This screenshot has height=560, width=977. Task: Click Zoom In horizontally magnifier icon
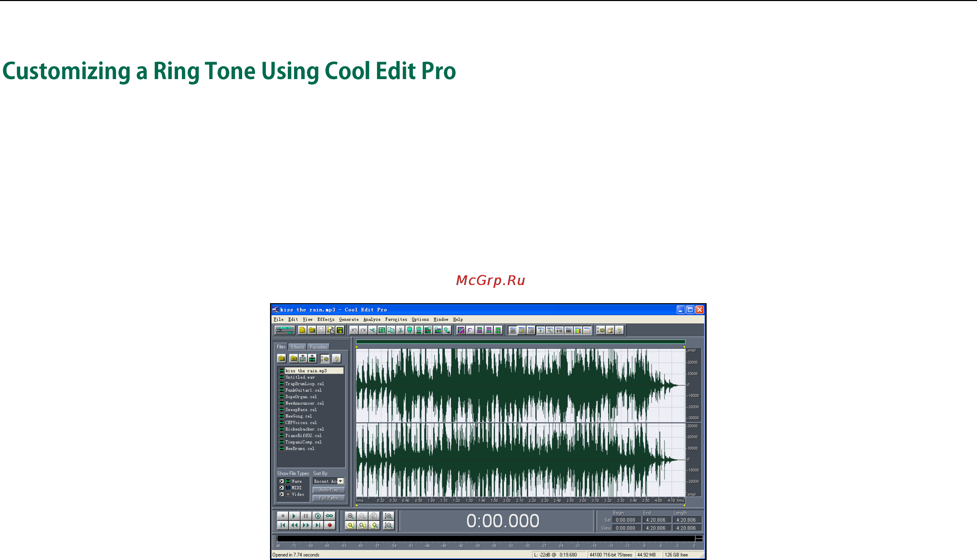[350, 516]
